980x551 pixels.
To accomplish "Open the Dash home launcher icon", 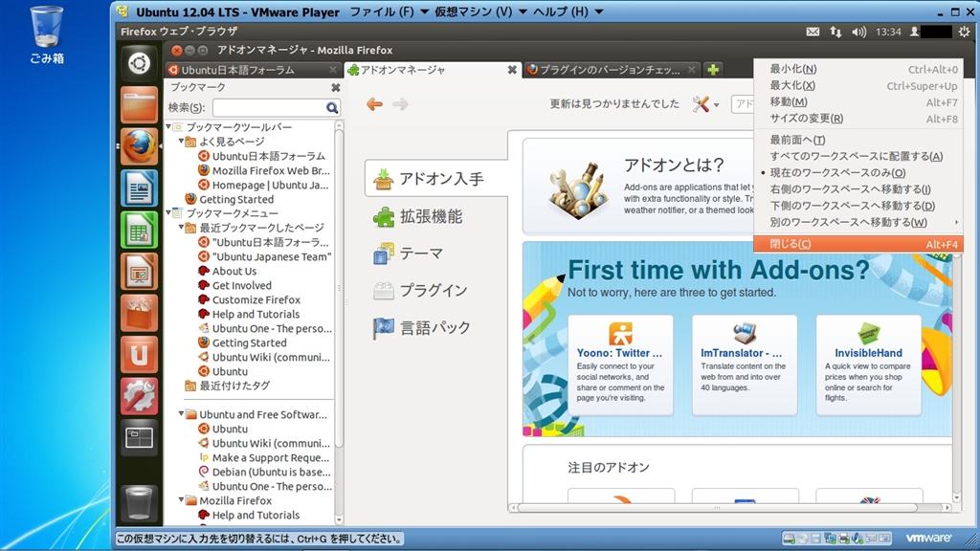I will (x=139, y=63).
